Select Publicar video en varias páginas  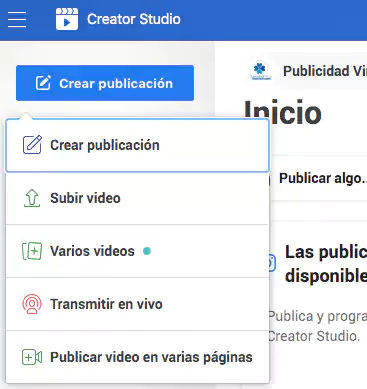(x=137, y=357)
